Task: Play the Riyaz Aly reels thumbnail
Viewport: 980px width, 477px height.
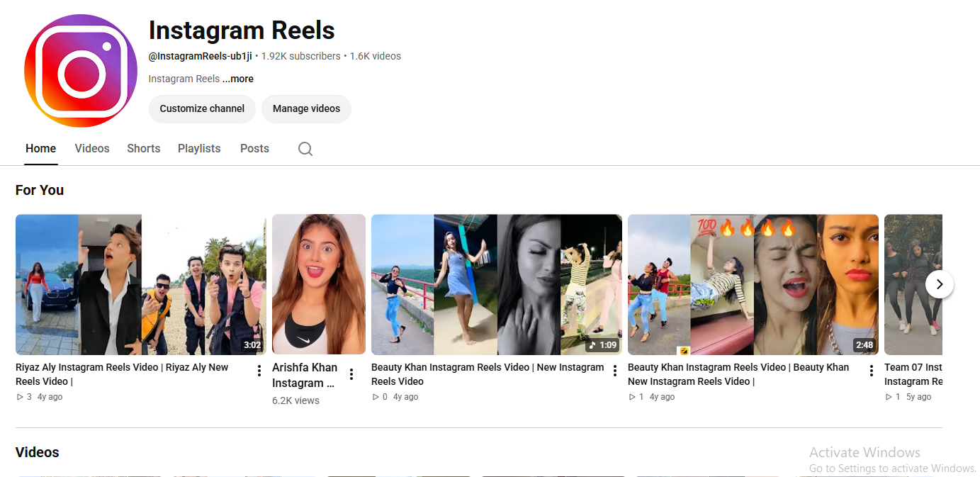Action: pyautogui.click(x=141, y=284)
